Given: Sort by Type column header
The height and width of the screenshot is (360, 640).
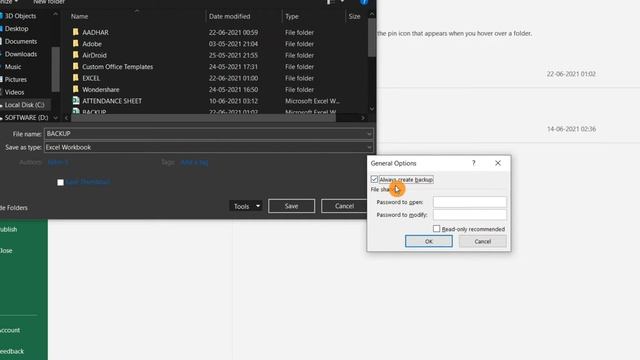Looking at the screenshot, I should tap(292, 16).
